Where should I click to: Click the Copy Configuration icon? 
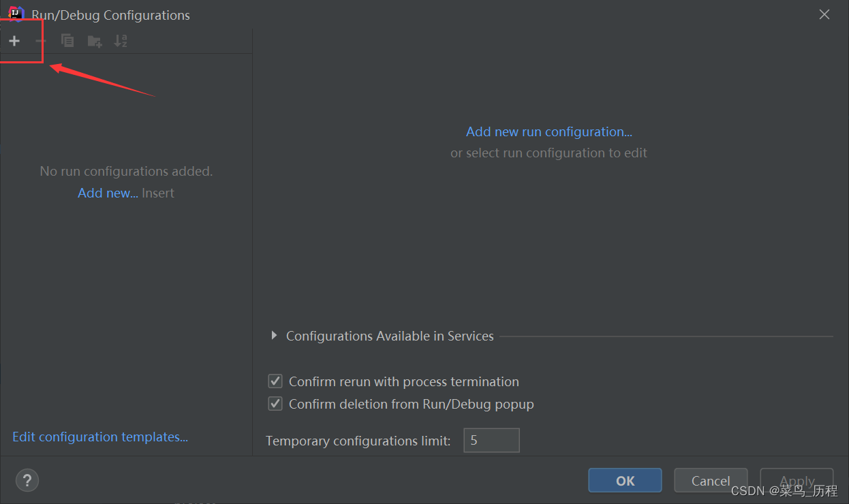67,41
